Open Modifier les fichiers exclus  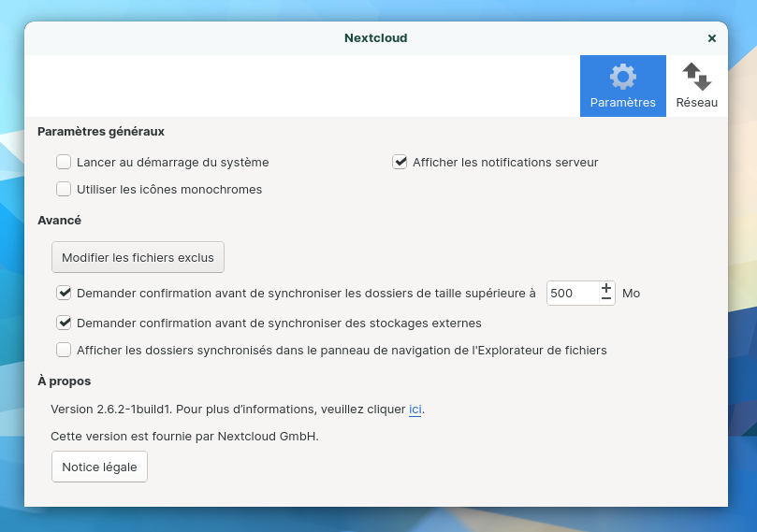pyautogui.click(x=138, y=257)
